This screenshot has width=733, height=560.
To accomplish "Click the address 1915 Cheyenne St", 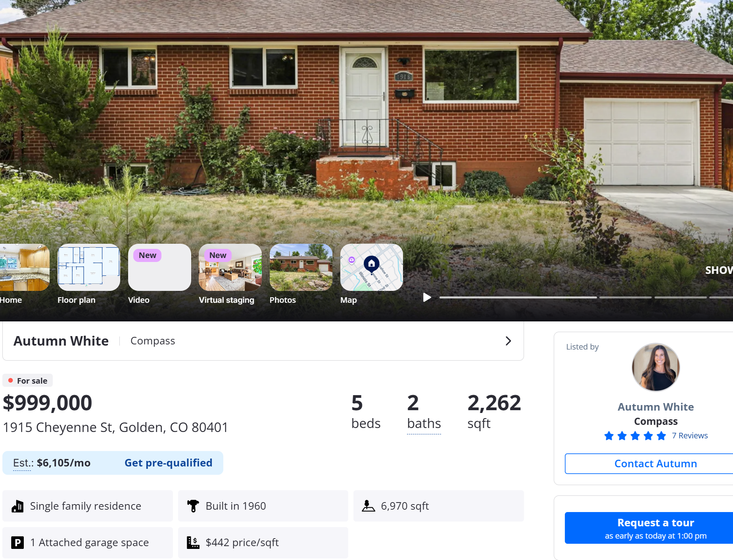I will (x=115, y=427).
